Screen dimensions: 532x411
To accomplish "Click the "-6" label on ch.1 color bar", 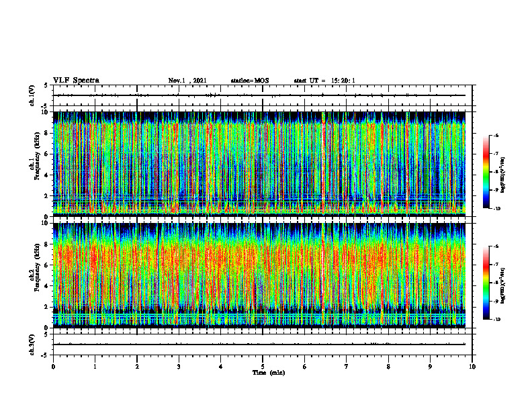I will [x=496, y=136].
